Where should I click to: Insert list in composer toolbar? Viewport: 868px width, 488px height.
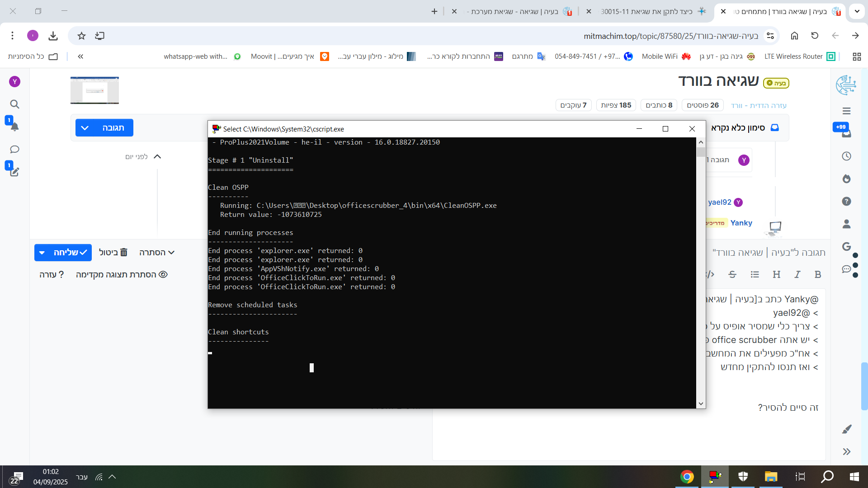click(x=755, y=274)
